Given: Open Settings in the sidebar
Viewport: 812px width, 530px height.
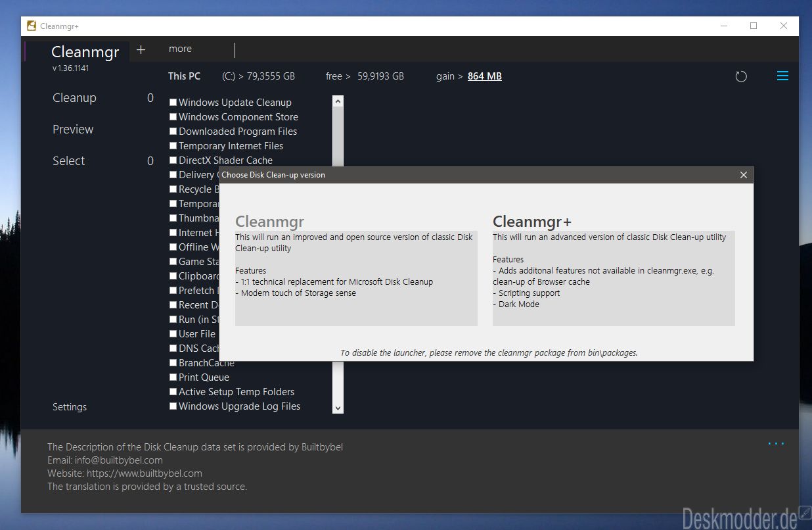Looking at the screenshot, I should [70, 407].
